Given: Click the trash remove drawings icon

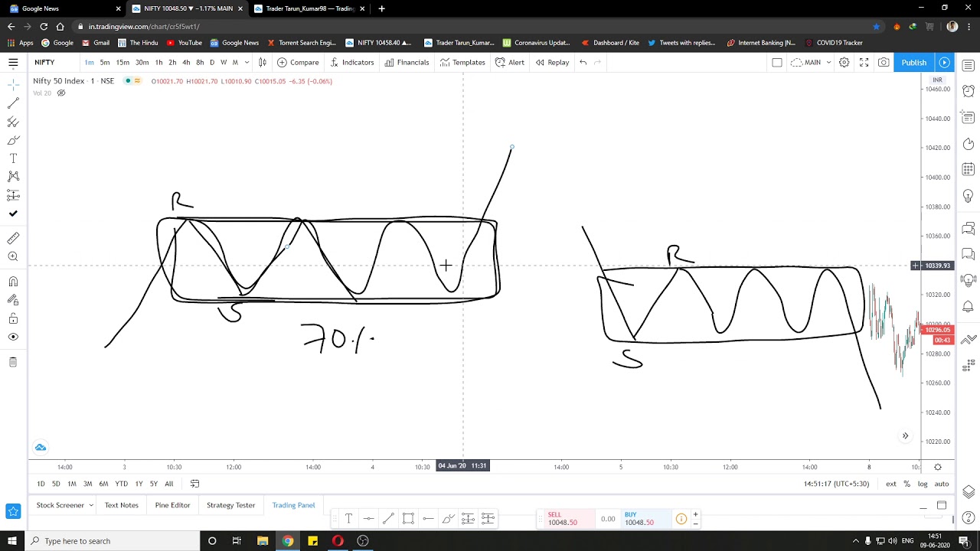Looking at the screenshot, I should pos(13,362).
